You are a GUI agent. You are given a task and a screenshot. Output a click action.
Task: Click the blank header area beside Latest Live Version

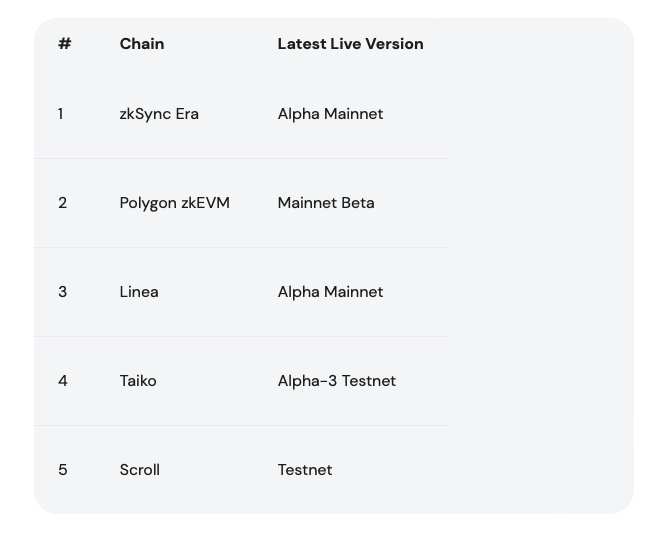tap(540, 44)
